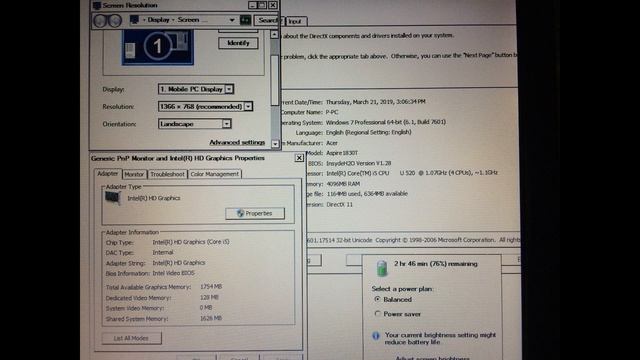
Task: Click the Identify button
Action: [x=238, y=43]
